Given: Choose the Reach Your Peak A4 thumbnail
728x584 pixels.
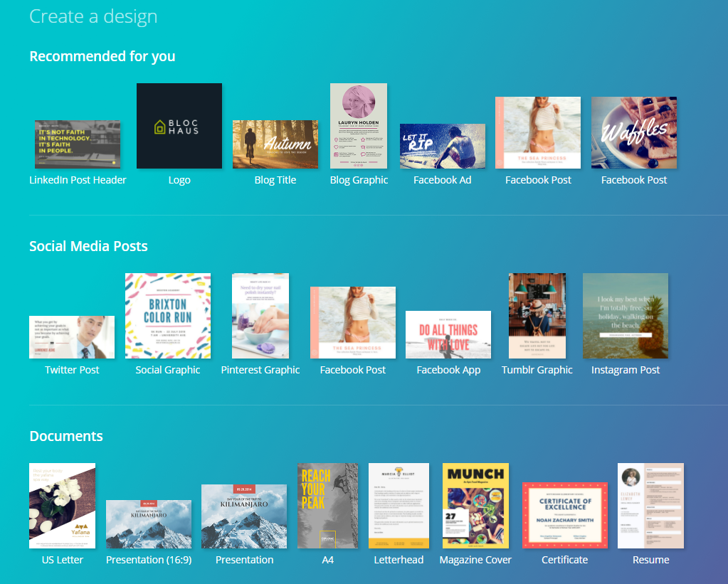Looking at the screenshot, I should (327, 506).
